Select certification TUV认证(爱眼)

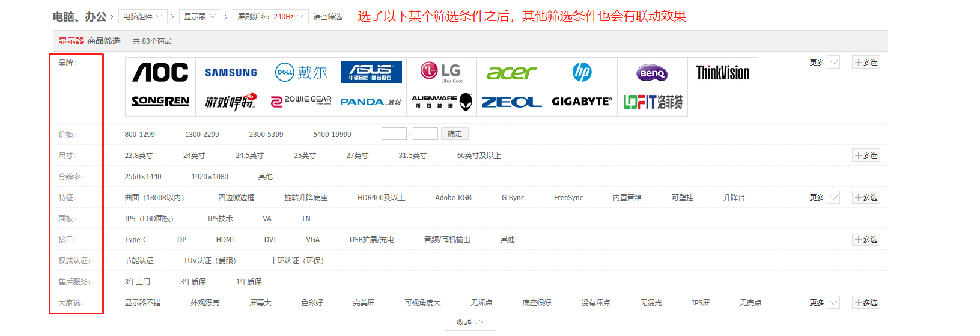[x=210, y=260]
